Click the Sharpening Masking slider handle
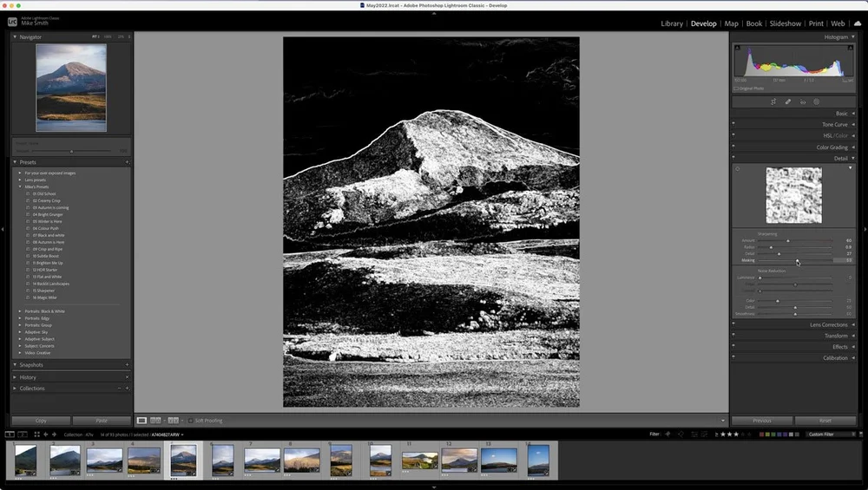This screenshot has height=490, width=868. coord(797,260)
